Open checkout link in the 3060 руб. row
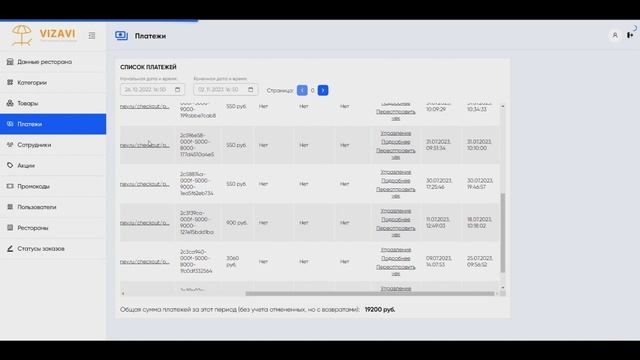The image size is (640, 360). [144, 262]
